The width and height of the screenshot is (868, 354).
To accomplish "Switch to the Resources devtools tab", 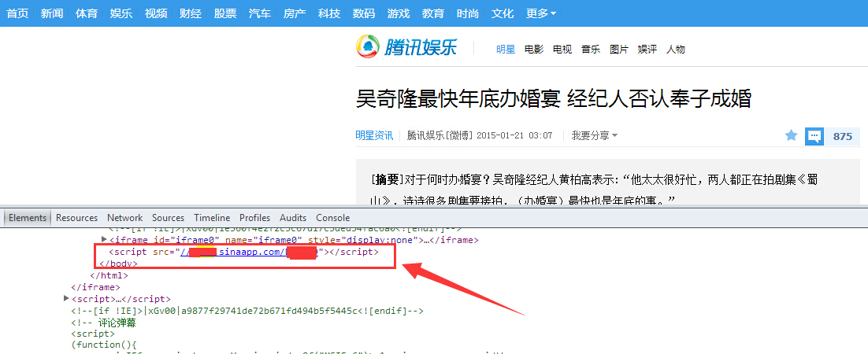I will [77, 218].
